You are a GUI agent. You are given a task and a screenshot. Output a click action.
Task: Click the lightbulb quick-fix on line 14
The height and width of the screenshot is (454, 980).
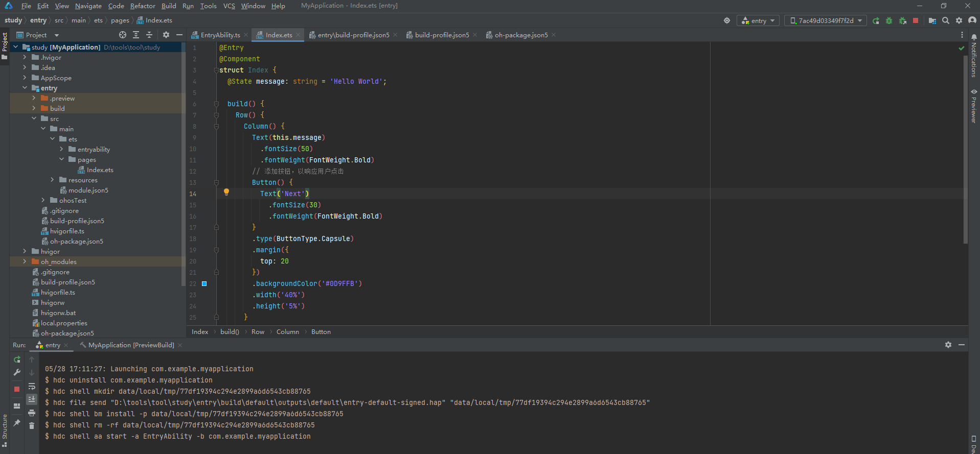click(x=226, y=193)
